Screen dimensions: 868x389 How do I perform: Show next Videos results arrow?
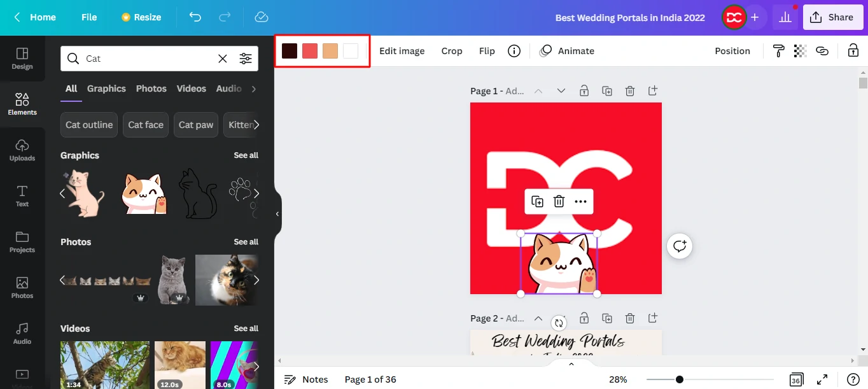coord(256,366)
